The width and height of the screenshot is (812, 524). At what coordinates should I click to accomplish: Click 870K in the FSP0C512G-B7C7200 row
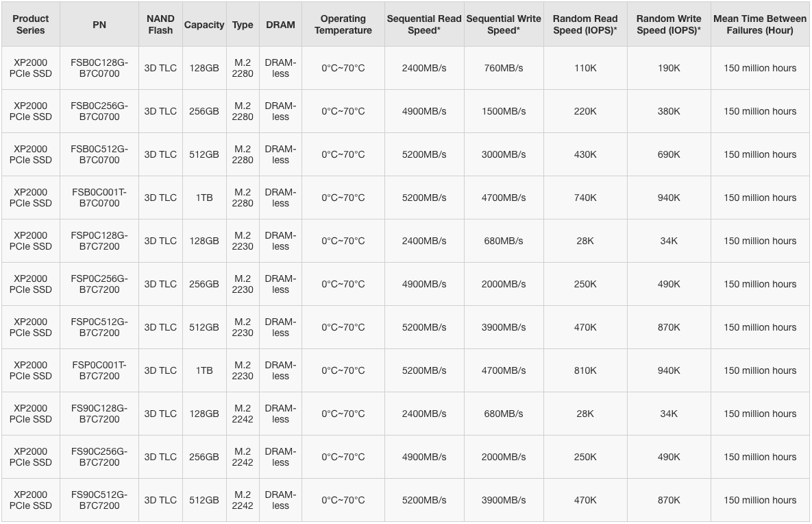tap(669, 327)
